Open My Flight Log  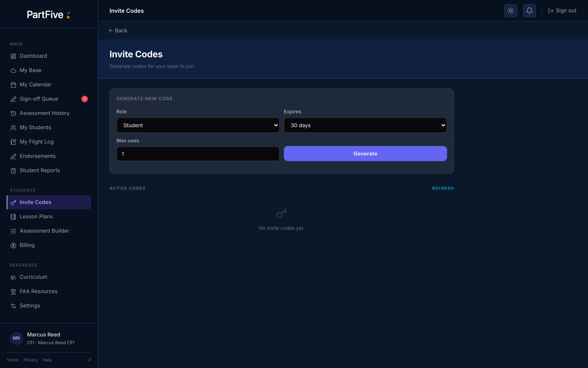[49, 142]
